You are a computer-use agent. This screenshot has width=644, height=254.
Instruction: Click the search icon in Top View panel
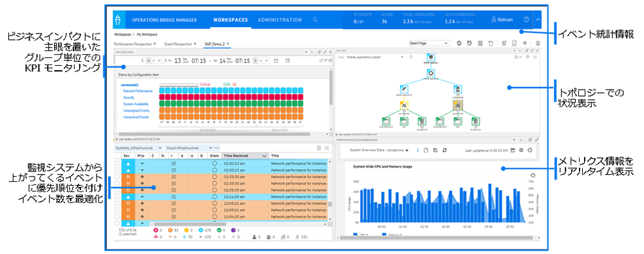411,57
